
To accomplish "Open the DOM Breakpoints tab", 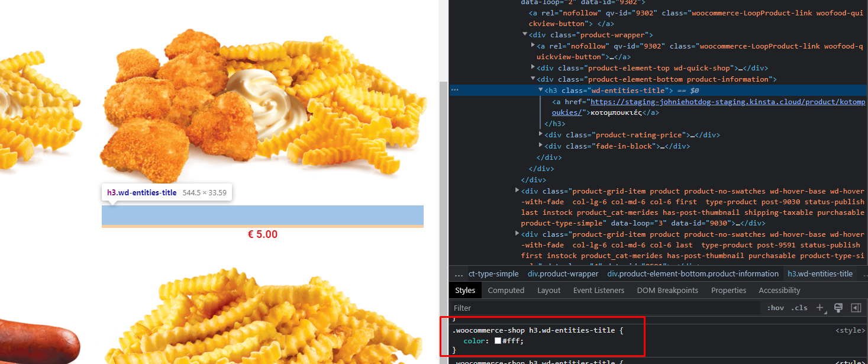I will tap(667, 290).
